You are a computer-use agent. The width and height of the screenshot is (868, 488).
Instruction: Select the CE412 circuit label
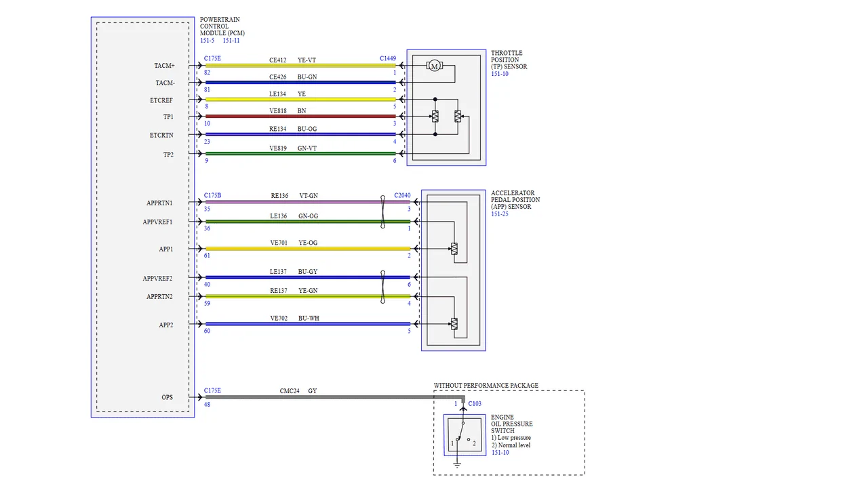point(279,60)
